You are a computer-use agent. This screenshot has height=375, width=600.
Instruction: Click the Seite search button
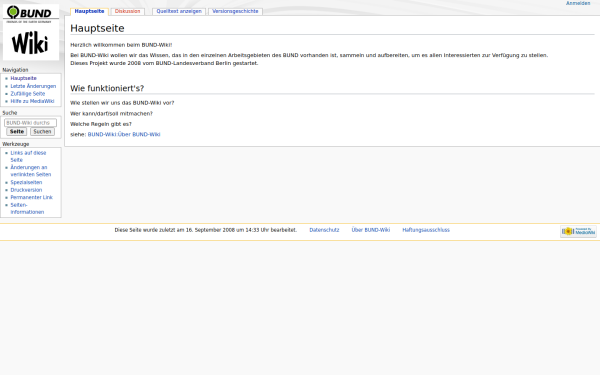point(17,132)
